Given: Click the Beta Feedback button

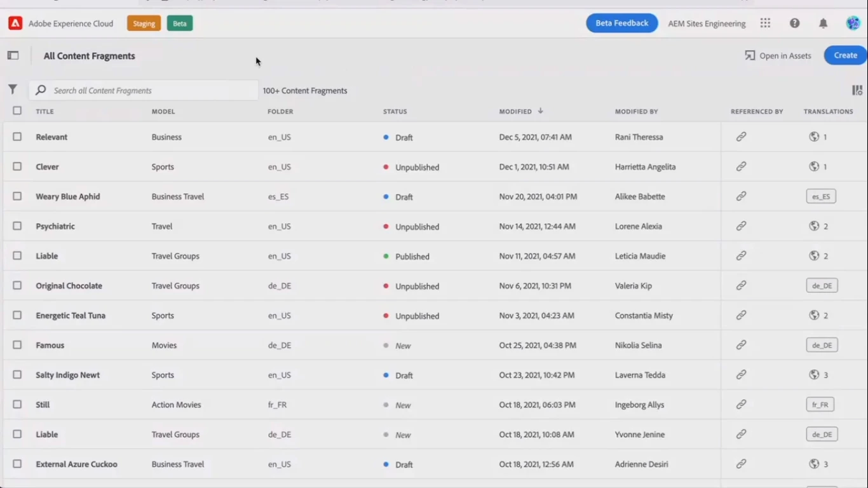Looking at the screenshot, I should pyautogui.click(x=621, y=23).
